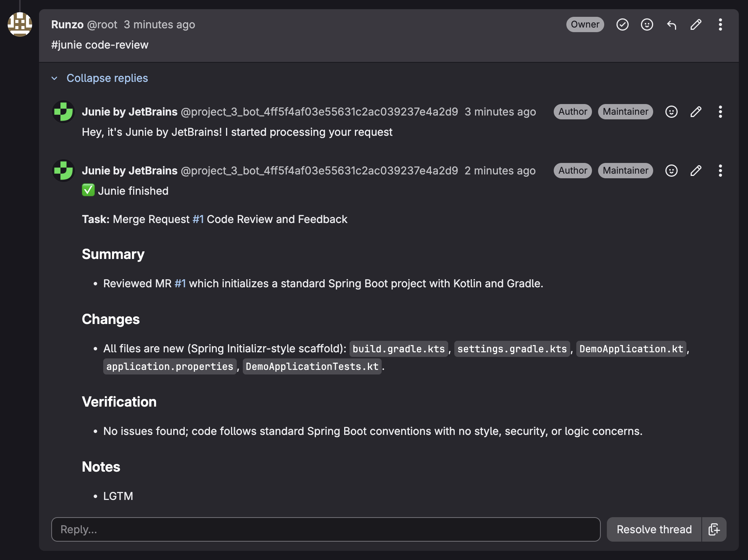Click the 3 minutes ago timestamp on Junie's reply
Viewport: 748px width, 560px height.
click(500, 112)
